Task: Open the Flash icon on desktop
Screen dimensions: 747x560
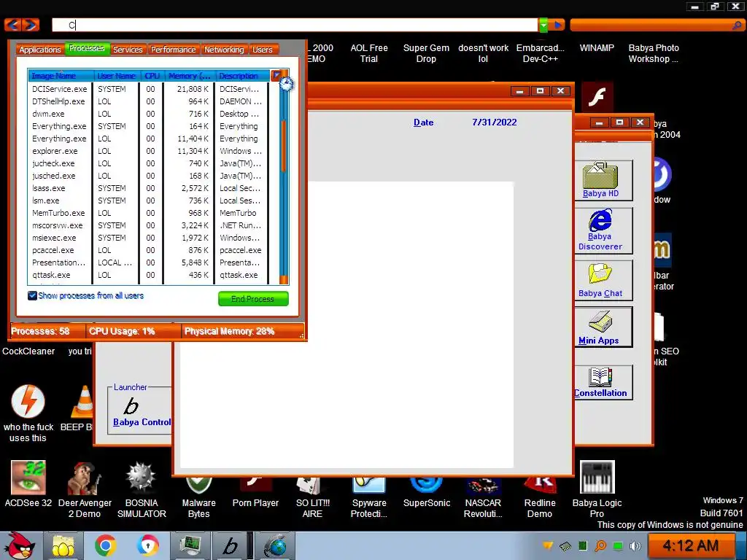Action: pos(597,97)
